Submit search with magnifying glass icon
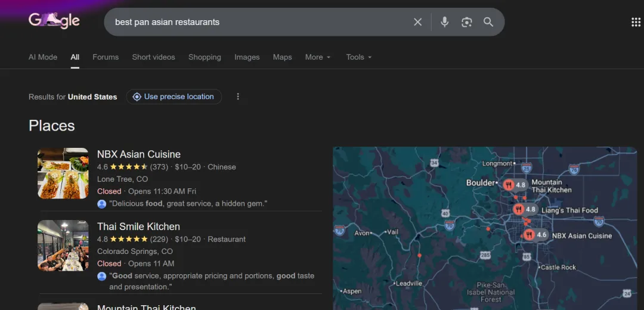This screenshot has height=310, width=644. coord(488,22)
